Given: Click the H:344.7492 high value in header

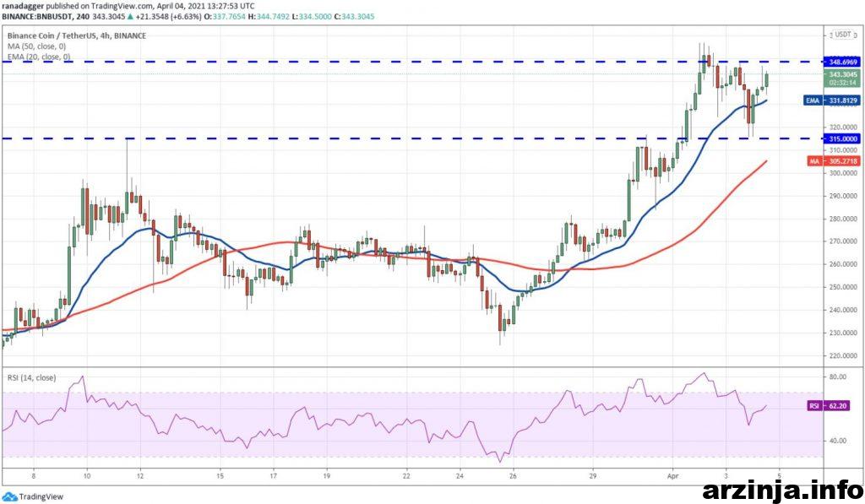Looking at the screenshot, I should pos(269,17).
